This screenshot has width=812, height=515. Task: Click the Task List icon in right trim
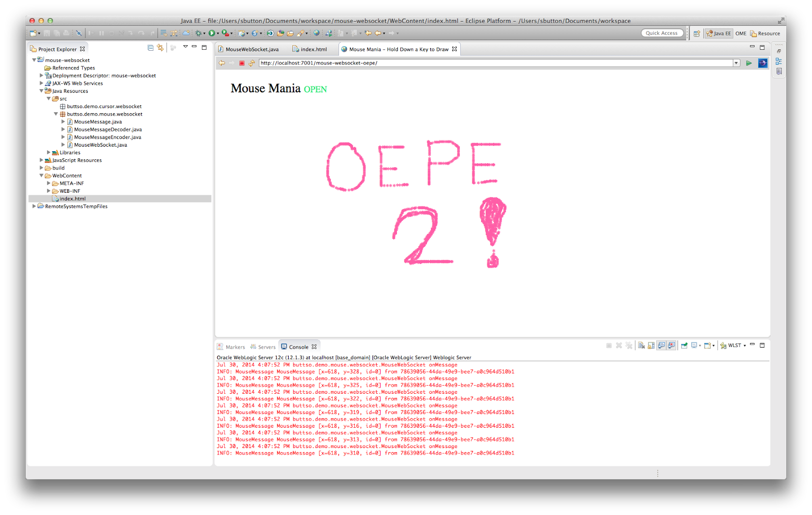779,72
